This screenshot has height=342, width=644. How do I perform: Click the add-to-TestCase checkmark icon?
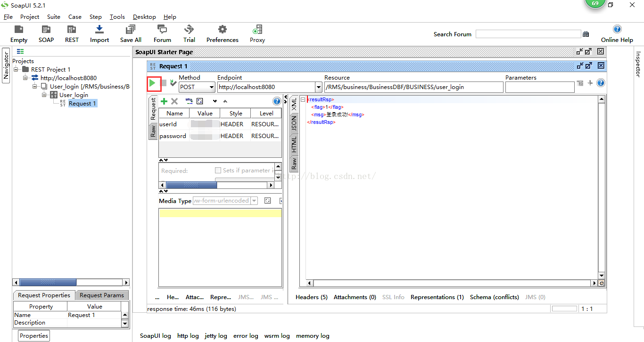pos(173,83)
